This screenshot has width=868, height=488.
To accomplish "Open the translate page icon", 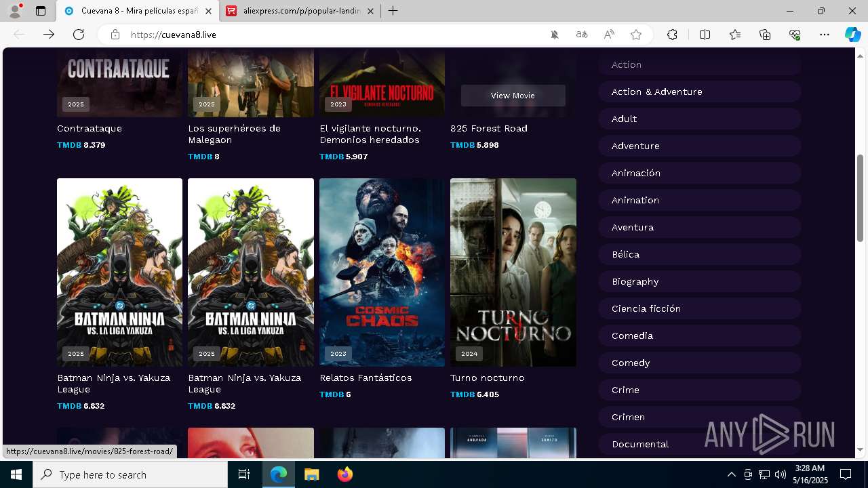I will pos(582,35).
